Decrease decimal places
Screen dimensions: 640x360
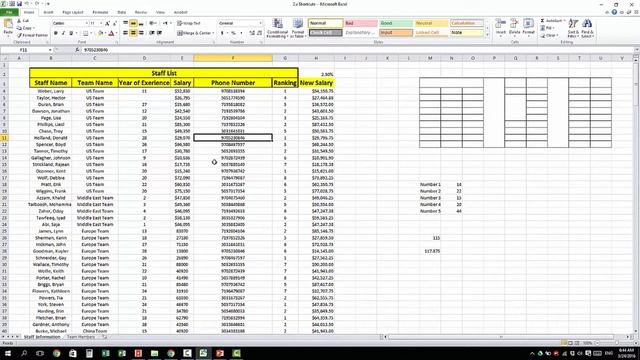pyautogui.click(x=259, y=33)
